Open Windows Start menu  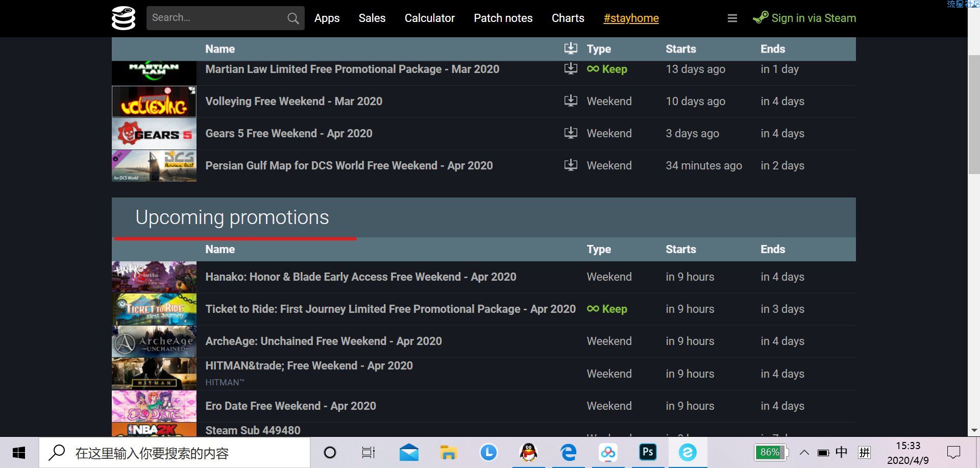pos(19,453)
